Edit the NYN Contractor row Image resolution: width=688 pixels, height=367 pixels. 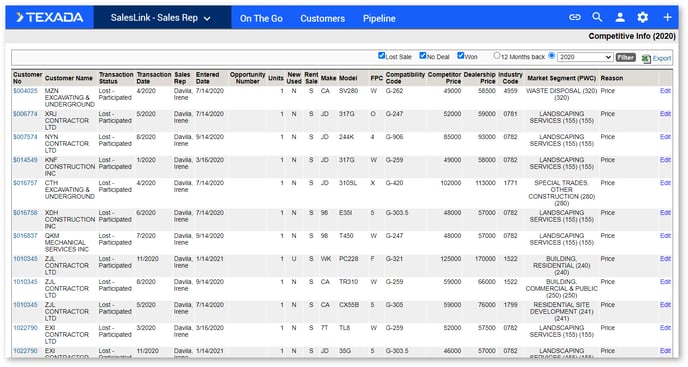[x=665, y=137]
